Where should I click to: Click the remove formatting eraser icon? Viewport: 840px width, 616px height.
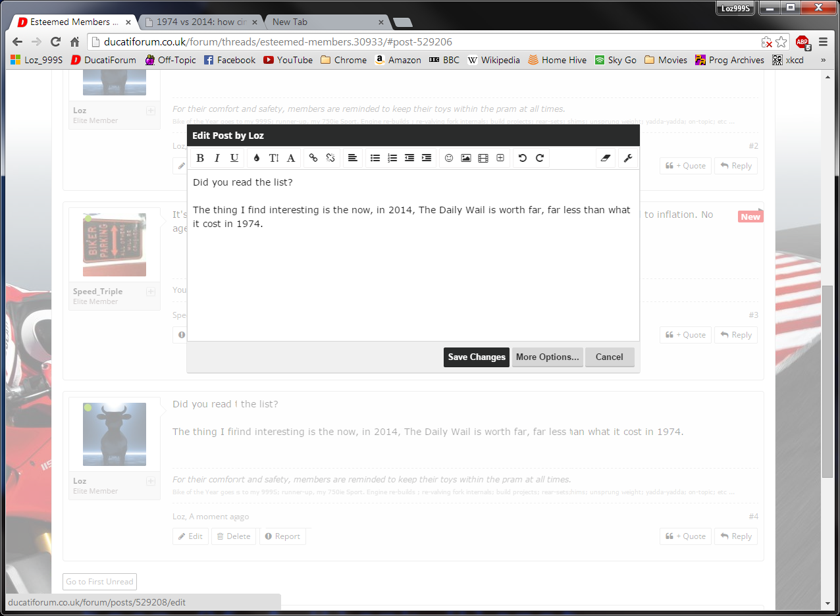606,158
